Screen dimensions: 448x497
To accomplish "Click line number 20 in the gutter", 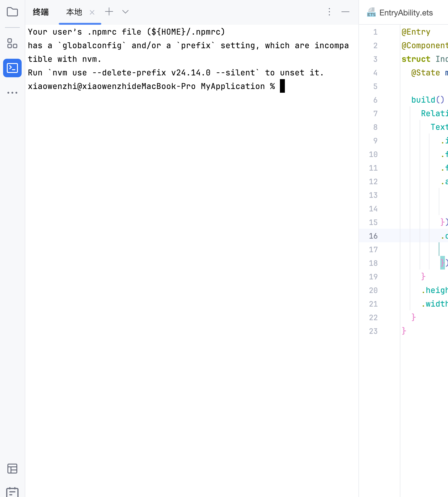I will [x=373, y=290].
